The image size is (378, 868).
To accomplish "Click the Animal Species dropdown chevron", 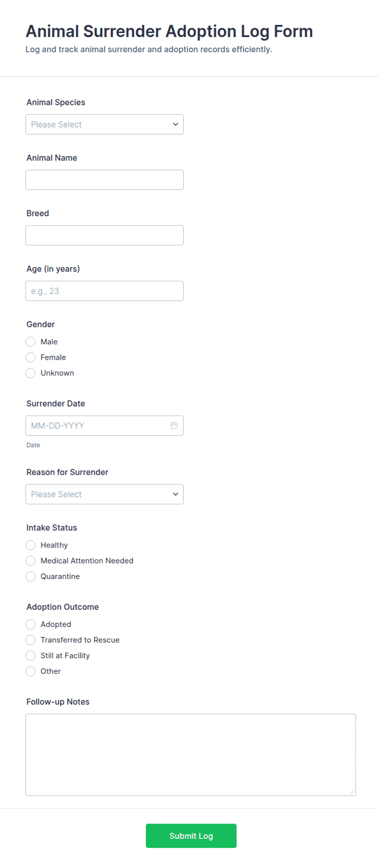I will (175, 124).
